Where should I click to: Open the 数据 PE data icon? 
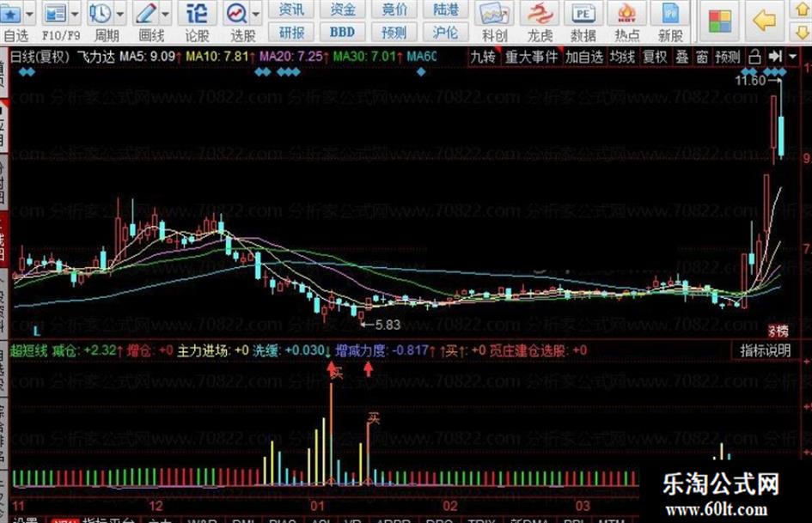click(583, 14)
